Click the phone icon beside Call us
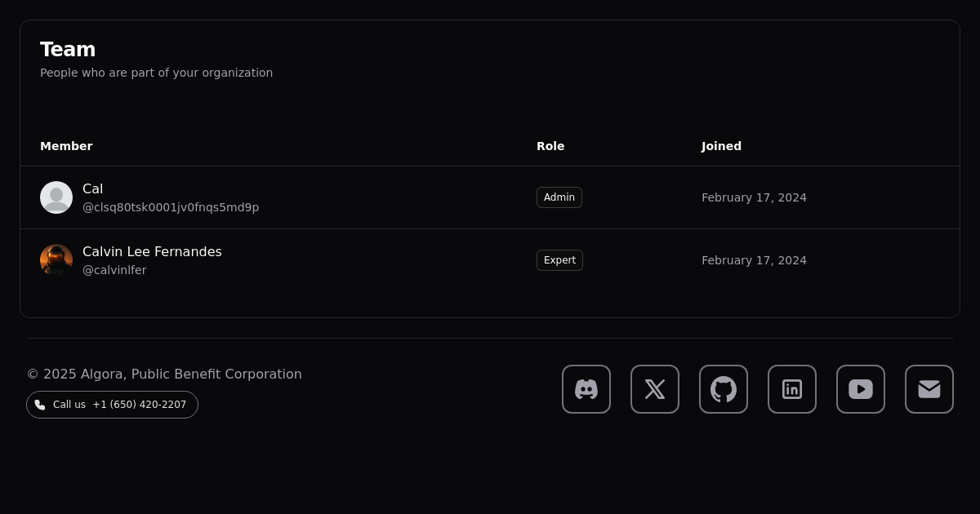 40,405
